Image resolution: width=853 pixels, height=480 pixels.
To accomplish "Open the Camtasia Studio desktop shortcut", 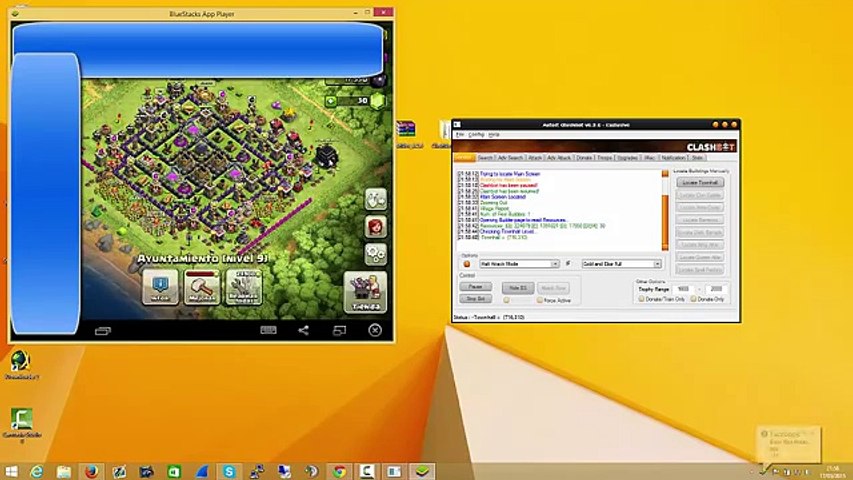I will coord(21,424).
